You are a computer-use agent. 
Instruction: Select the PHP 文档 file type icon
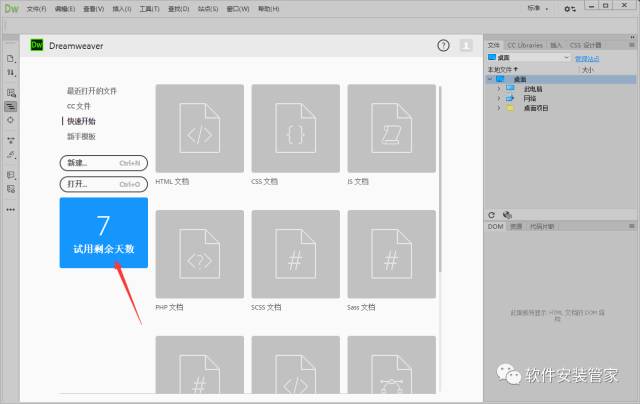[x=200, y=254]
